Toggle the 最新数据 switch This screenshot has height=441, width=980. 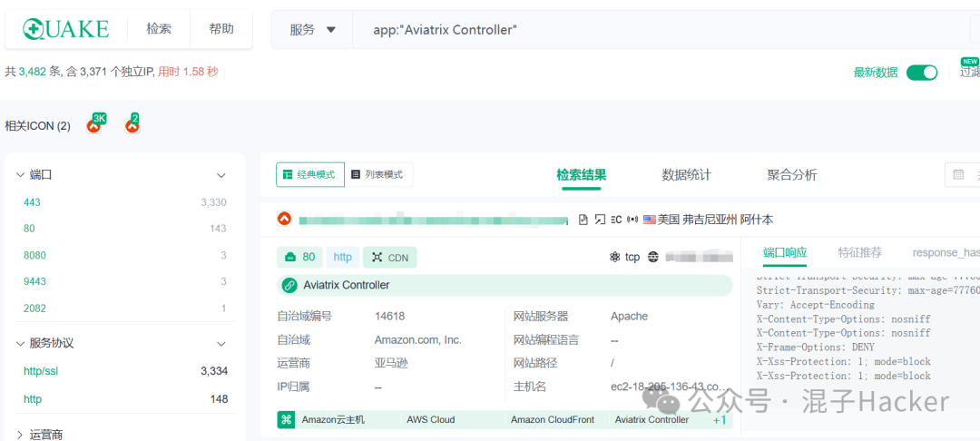pyautogui.click(x=922, y=73)
